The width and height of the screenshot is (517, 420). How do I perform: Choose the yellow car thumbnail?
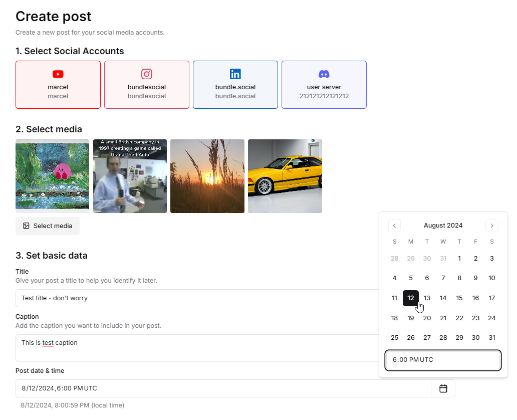coord(285,176)
